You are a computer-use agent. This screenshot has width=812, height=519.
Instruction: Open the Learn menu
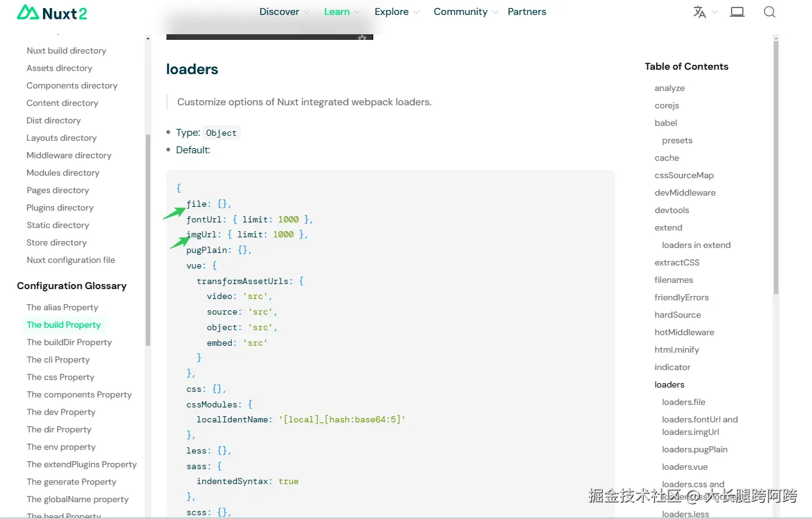pos(337,12)
